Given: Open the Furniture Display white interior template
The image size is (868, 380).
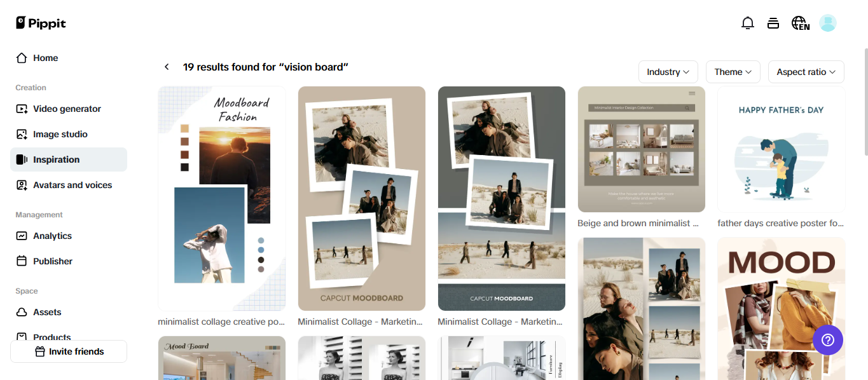Looking at the screenshot, I should click(502, 358).
